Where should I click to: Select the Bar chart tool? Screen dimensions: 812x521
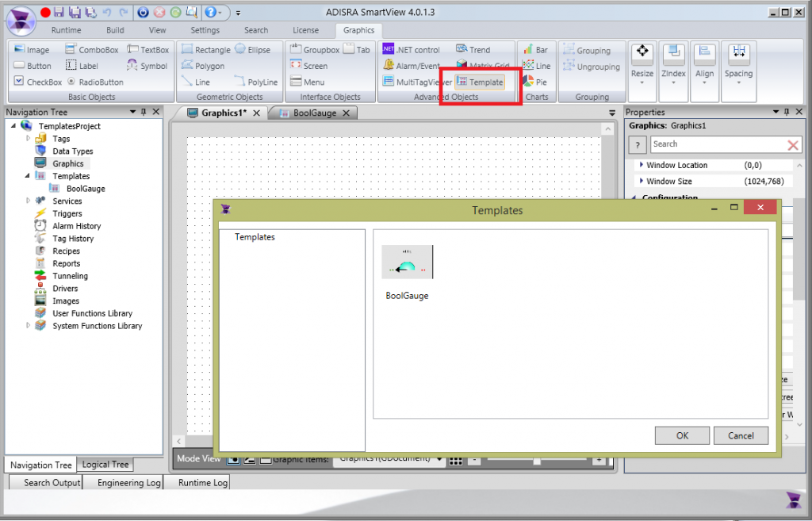pos(535,50)
